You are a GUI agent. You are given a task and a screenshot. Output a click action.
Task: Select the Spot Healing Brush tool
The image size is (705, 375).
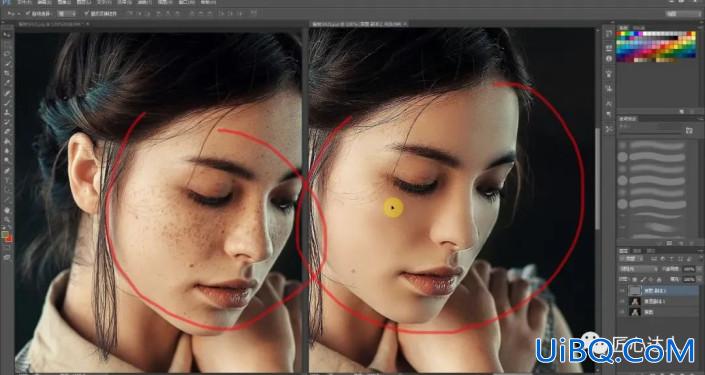(8, 93)
